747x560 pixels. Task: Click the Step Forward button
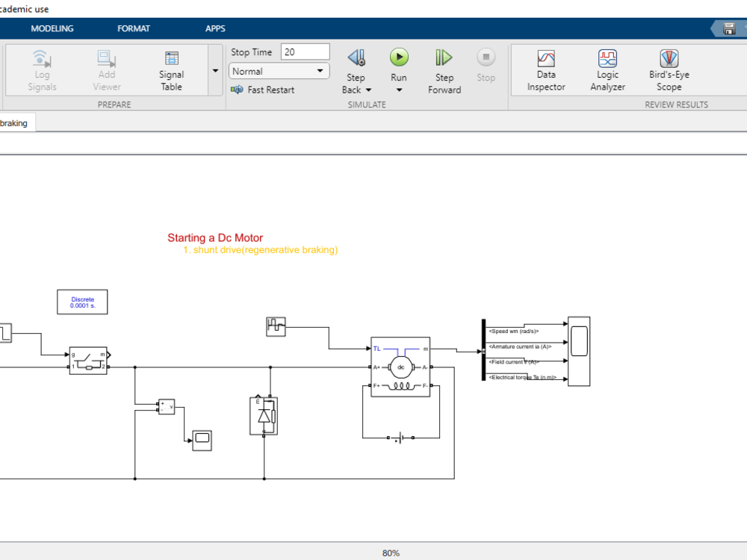click(x=444, y=71)
